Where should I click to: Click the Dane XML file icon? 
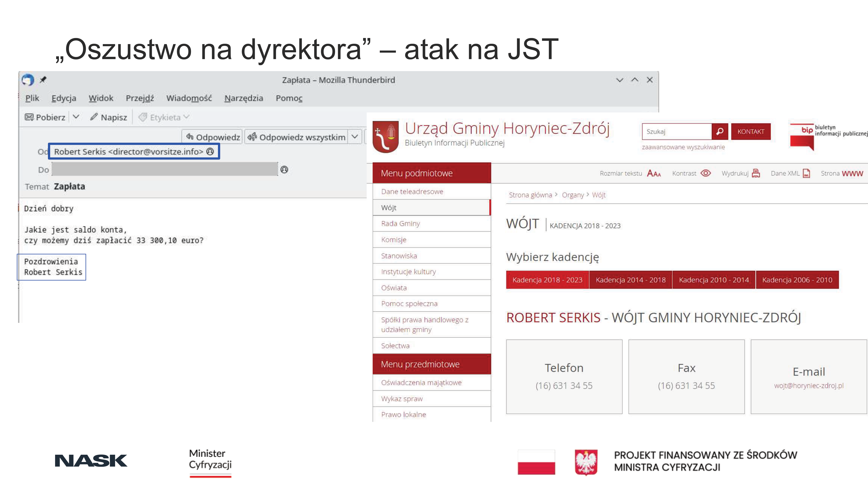point(807,173)
